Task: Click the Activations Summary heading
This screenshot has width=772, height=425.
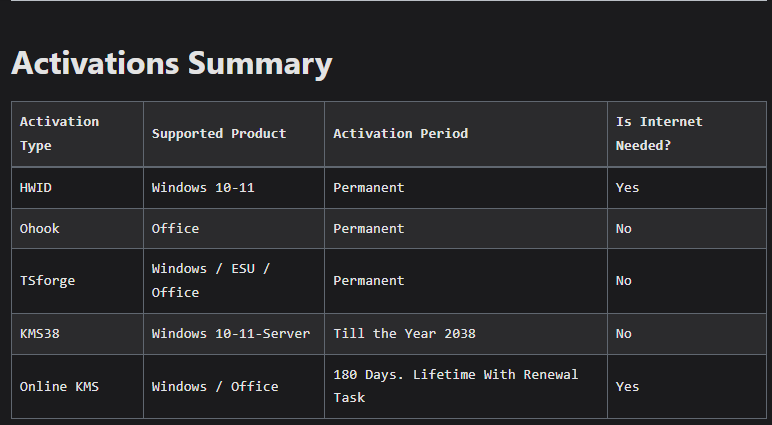Action: 171,64
